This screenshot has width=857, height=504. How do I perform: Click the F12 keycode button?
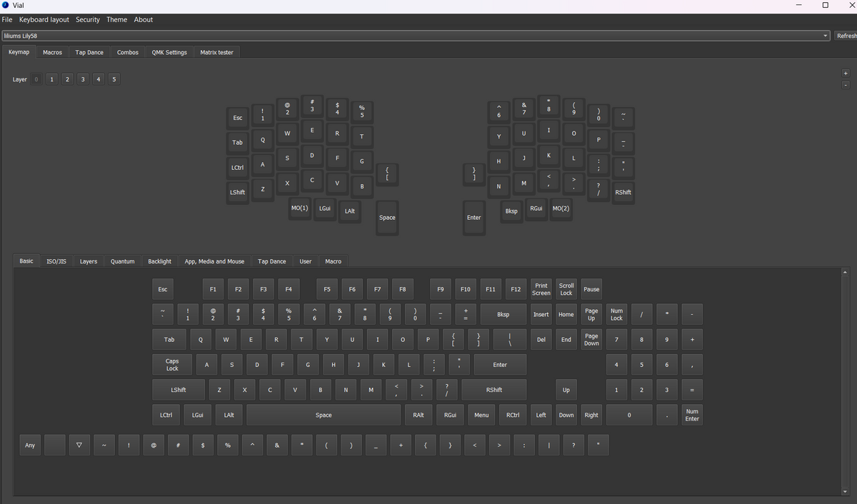pyautogui.click(x=516, y=289)
